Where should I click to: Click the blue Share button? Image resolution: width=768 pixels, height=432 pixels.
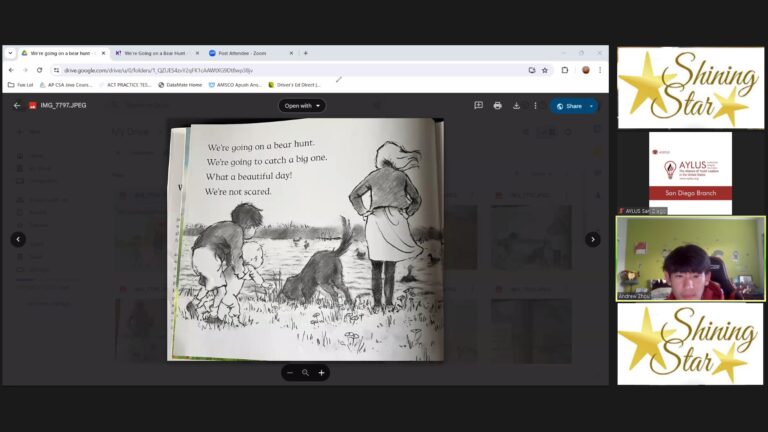coord(569,106)
